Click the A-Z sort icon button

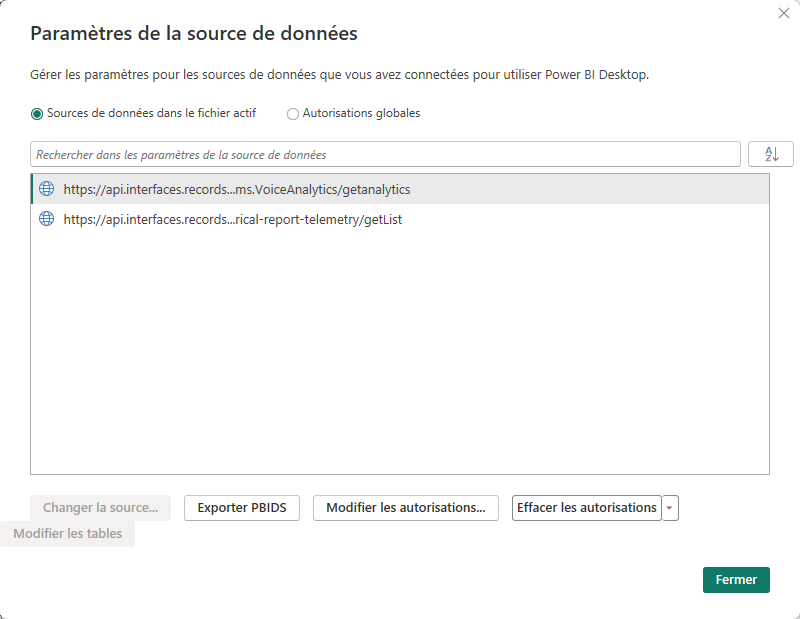770,154
